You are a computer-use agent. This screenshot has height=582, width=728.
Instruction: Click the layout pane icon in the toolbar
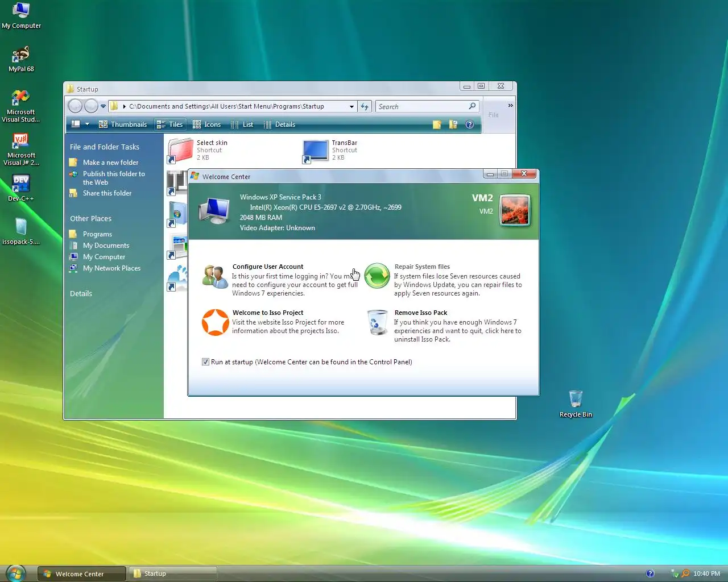pyautogui.click(x=76, y=124)
